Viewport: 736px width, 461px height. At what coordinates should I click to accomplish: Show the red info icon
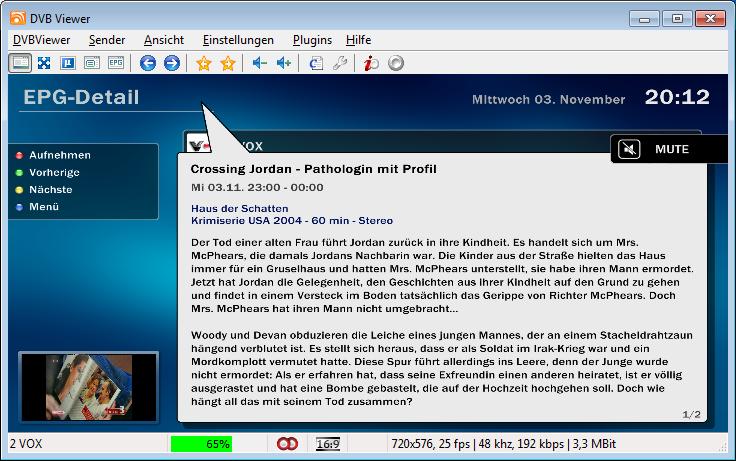(x=371, y=63)
